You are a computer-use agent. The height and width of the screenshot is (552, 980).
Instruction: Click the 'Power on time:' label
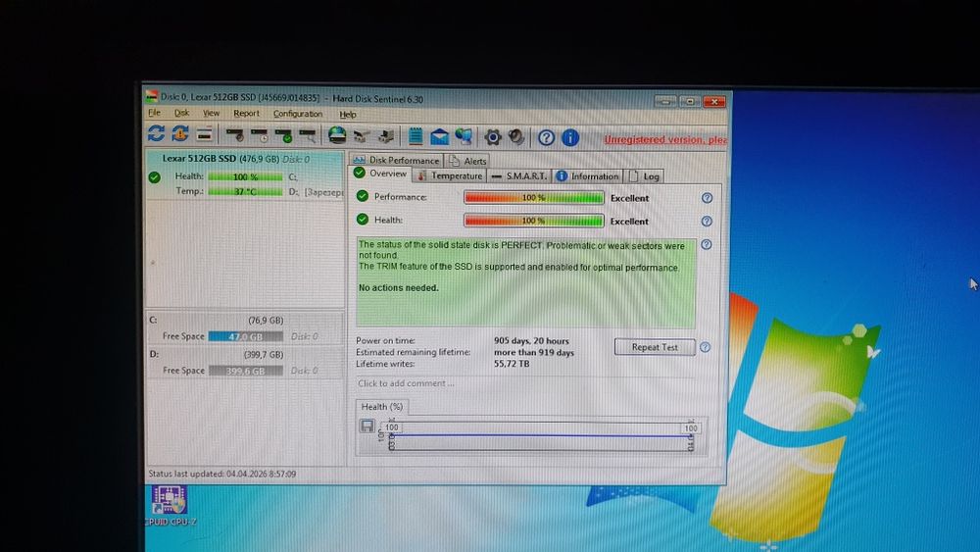385,340
